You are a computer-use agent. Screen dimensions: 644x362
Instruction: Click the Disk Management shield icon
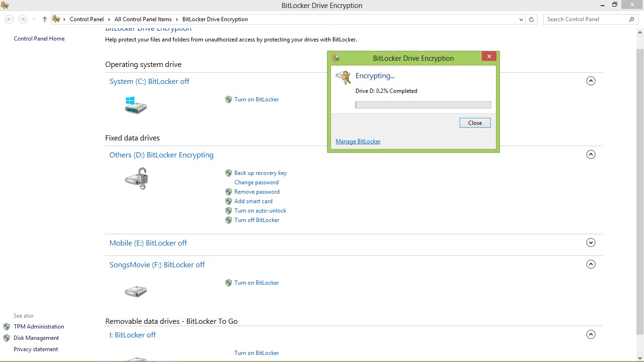click(x=7, y=338)
